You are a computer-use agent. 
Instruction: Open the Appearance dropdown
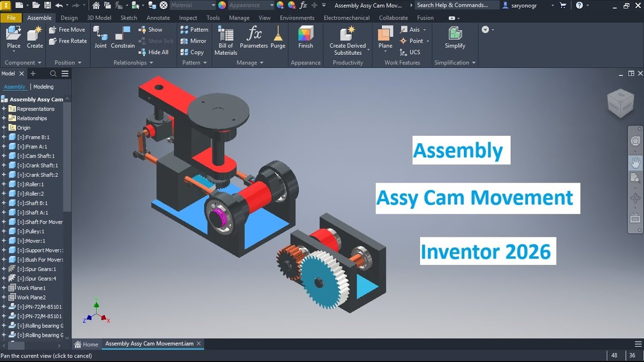251,6
